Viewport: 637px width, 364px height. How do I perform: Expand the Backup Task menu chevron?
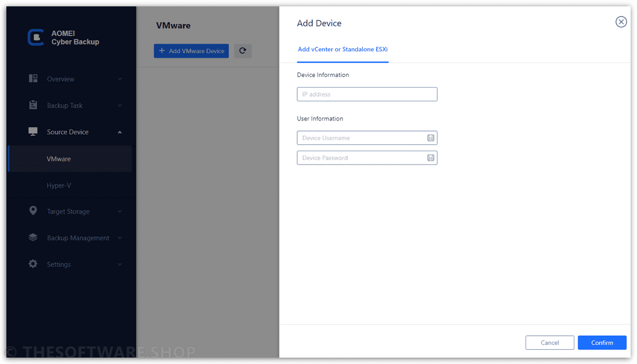(119, 106)
